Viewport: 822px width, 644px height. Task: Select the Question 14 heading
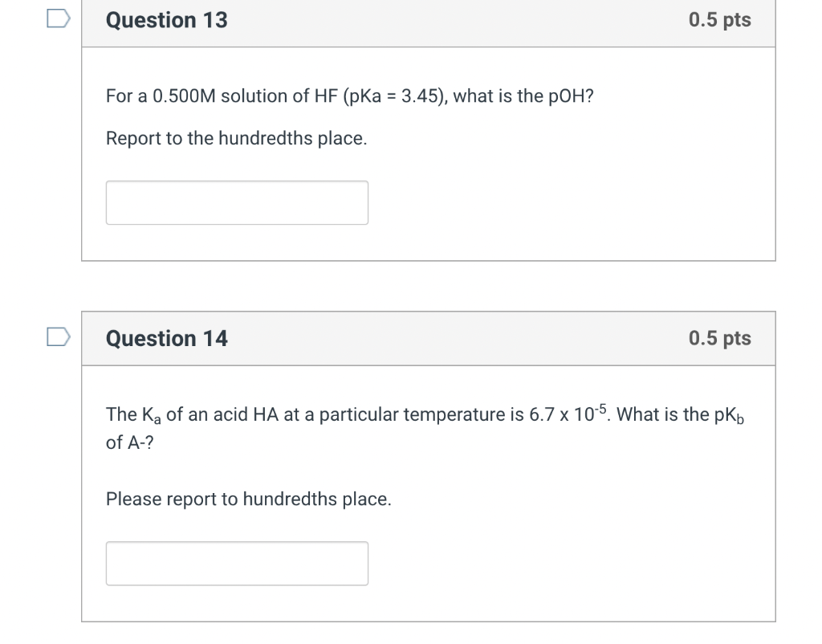[x=167, y=338]
